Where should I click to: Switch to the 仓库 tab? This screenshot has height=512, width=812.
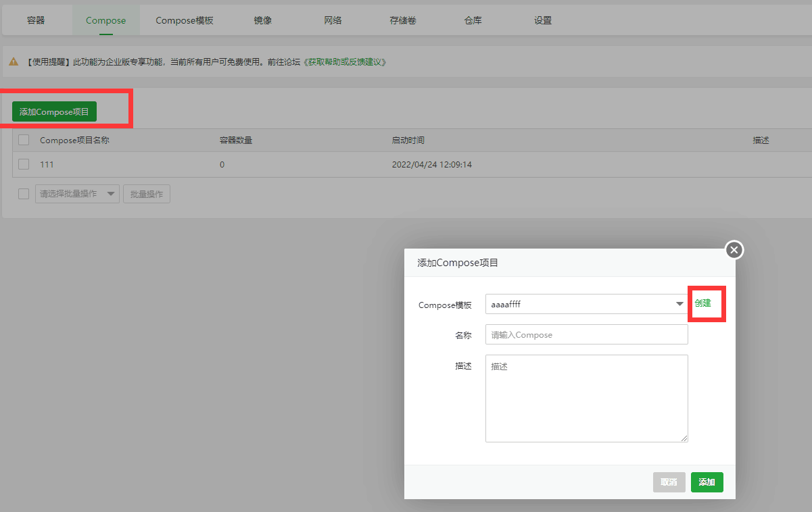tap(473, 20)
